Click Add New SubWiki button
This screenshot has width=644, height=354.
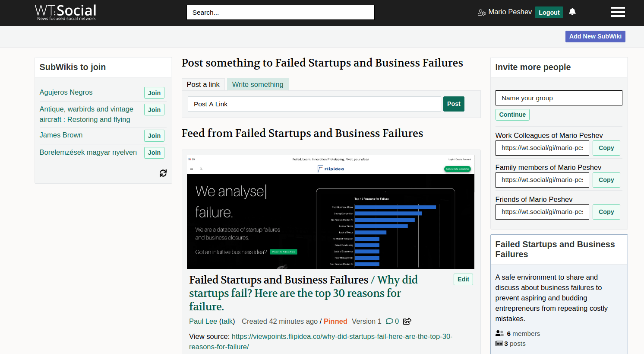pyautogui.click(x=595, y=36)
